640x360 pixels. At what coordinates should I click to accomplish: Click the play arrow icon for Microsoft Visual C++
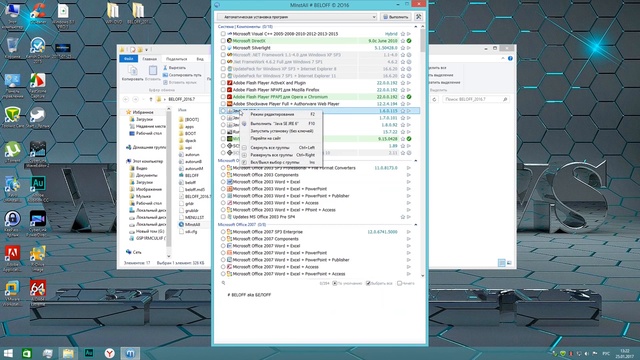409,34
